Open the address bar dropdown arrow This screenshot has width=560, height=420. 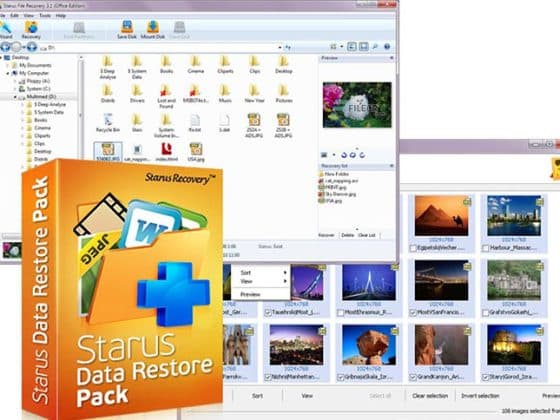point(280,47)
